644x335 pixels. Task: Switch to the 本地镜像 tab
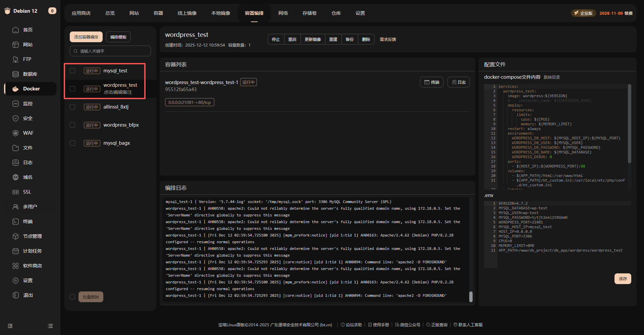tap(221, 13)
